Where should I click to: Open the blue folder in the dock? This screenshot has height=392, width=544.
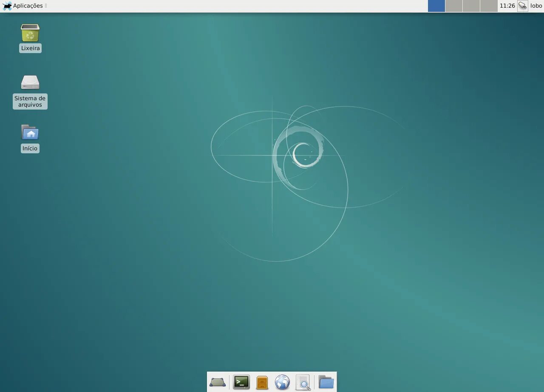coord(326,382)
